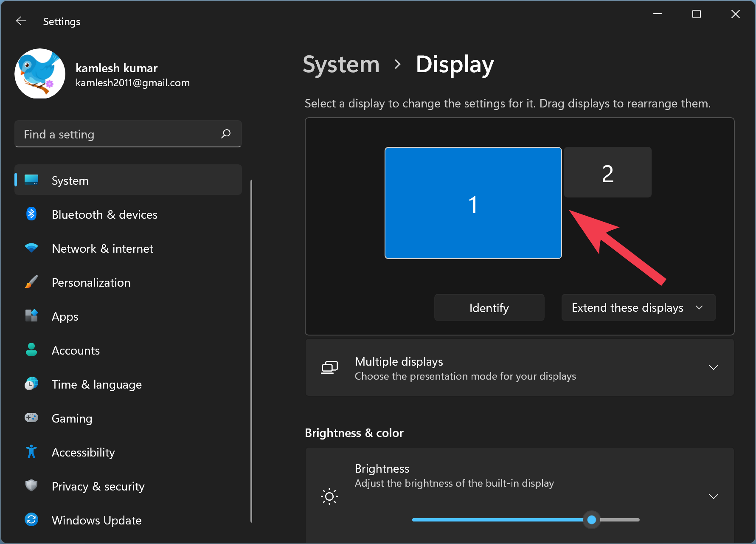Viewport: 756px width, 544px height.
Task: Click the Gaming controller icon
Action: [x=31, y=418]
